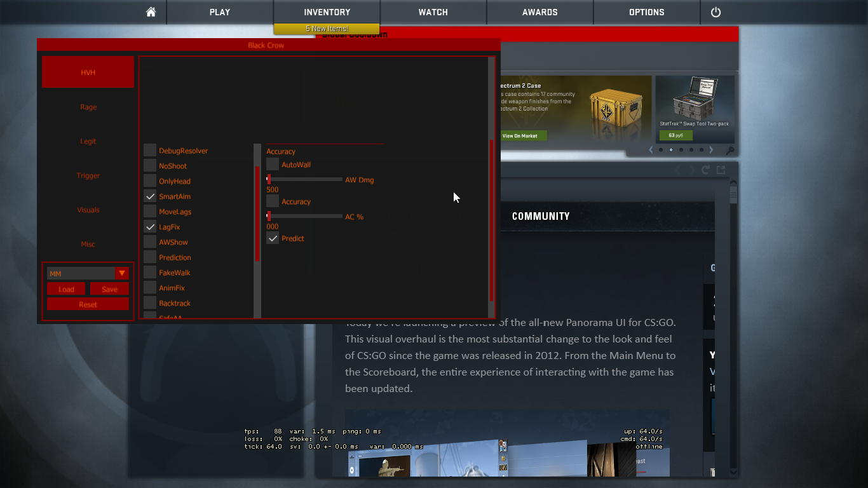The width and height of the screenshot is (868, 488).
Task: Click the key icon beside the store carousel
Action: (x=730, y=151)
